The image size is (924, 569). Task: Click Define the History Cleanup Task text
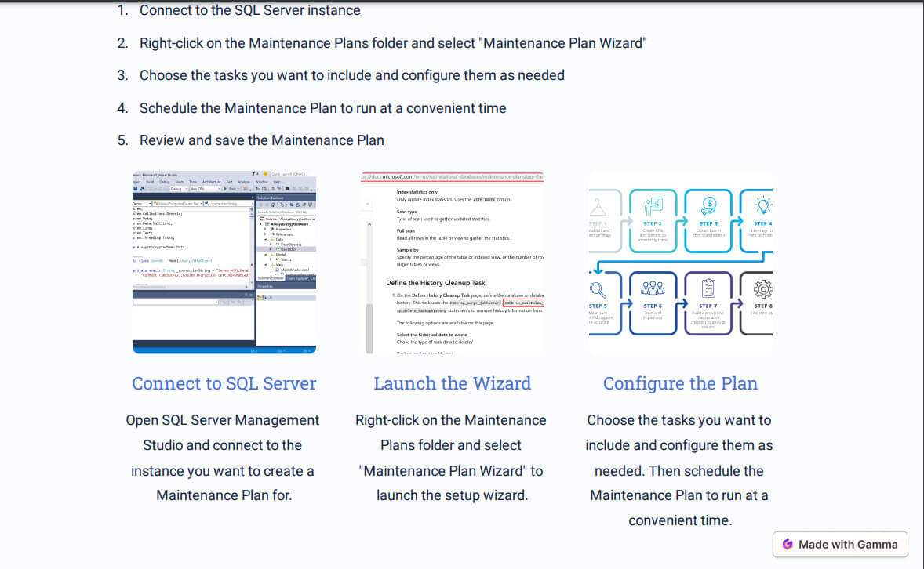pyautogui.click(x=435, y=283)
